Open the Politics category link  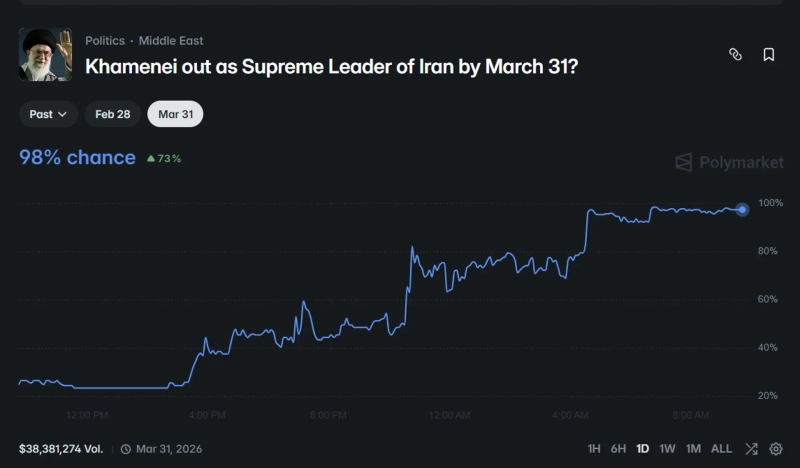click(x=105, y=41)
